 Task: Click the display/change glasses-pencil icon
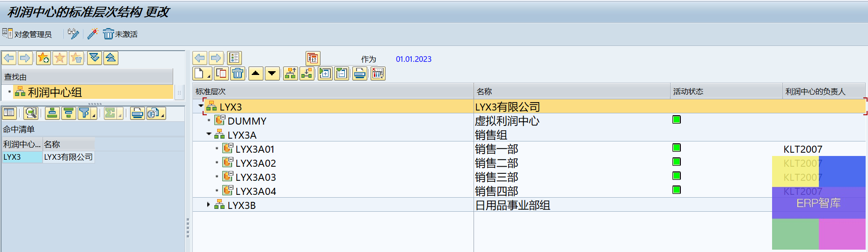click(x=73, y=34)
